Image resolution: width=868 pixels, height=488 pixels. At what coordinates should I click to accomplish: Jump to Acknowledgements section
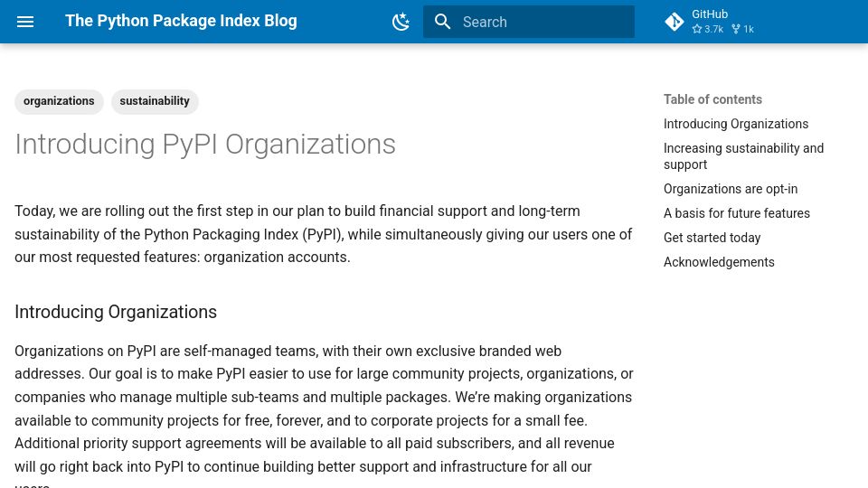[x=719, y=262]
